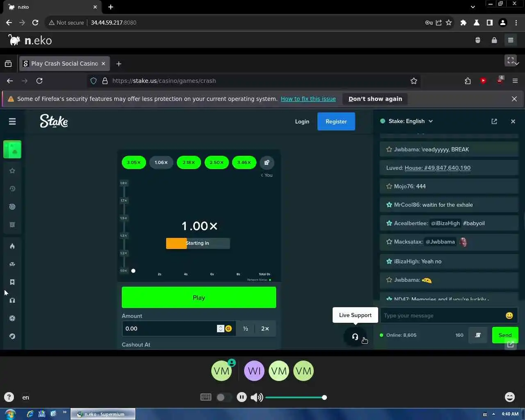The height and width of the screenshot is (420, 525).
Task: Open emoji picker in chat message box
Action: point(509,315)
